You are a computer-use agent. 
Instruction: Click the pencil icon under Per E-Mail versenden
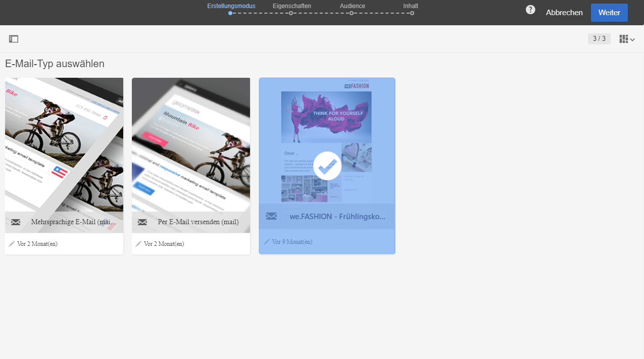[x=138, y=244]
